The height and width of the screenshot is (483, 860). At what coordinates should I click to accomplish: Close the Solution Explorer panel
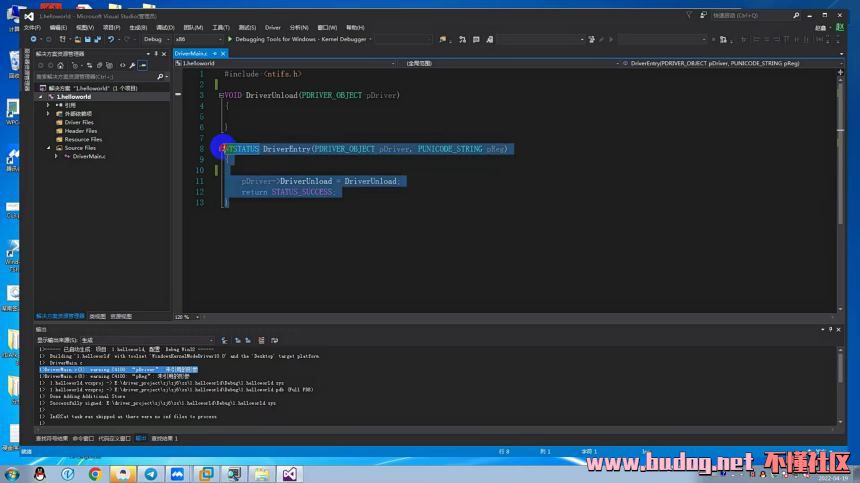(x=164, y=54)
